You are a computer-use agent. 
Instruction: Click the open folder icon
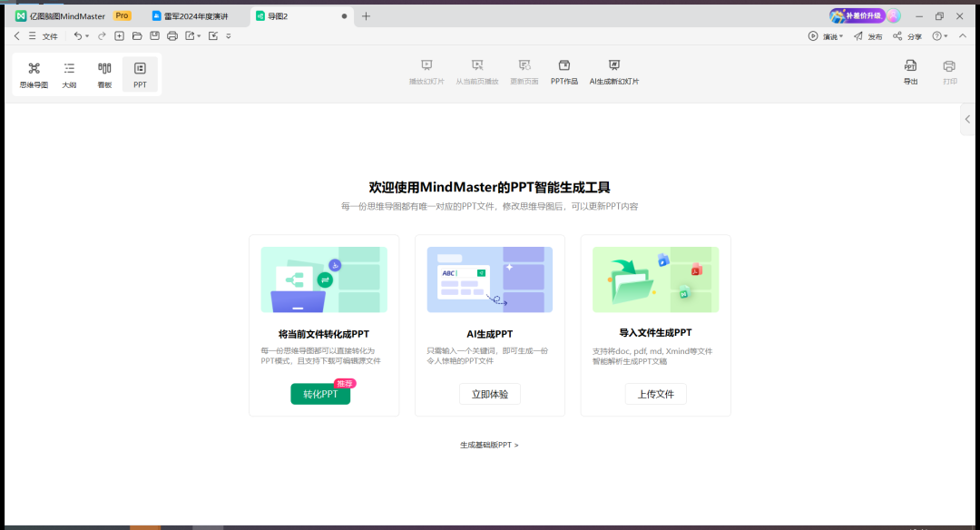click(137, 36)
